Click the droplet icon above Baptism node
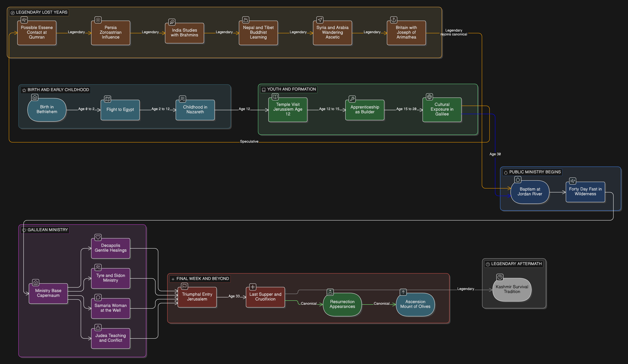Screen dimensions: 628x364 [518, 179]
